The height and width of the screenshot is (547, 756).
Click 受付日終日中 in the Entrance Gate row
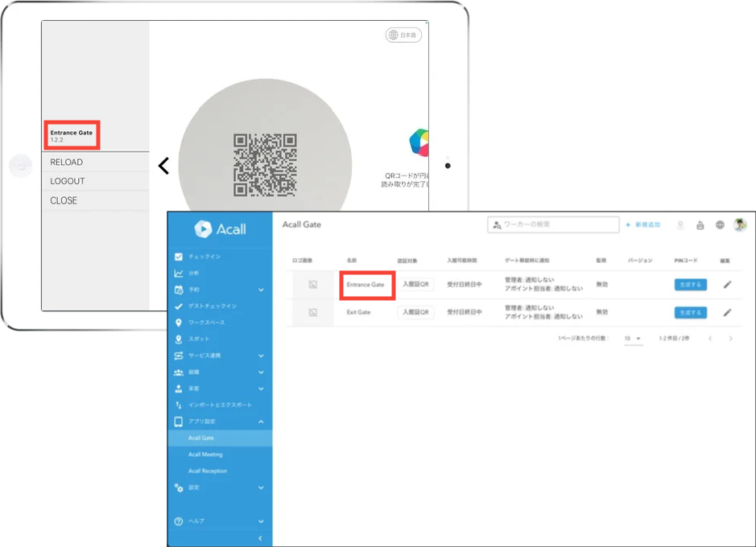pyautogui.click(x=465, y=285)
